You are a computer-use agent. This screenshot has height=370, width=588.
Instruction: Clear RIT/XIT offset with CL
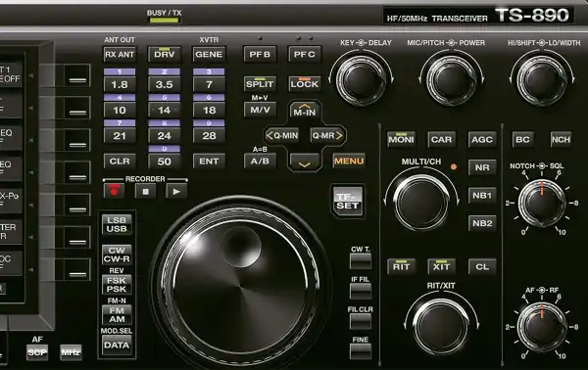482,266
